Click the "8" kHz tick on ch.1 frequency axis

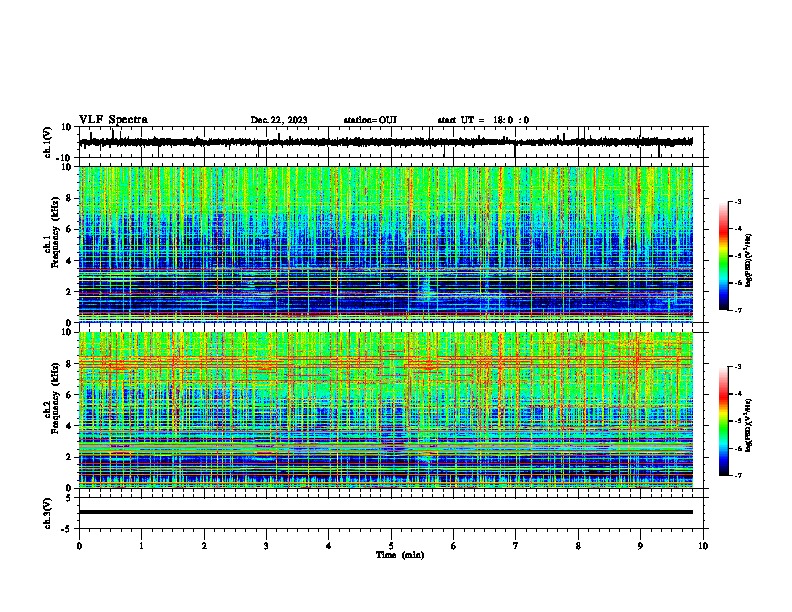tap(70, 198)
